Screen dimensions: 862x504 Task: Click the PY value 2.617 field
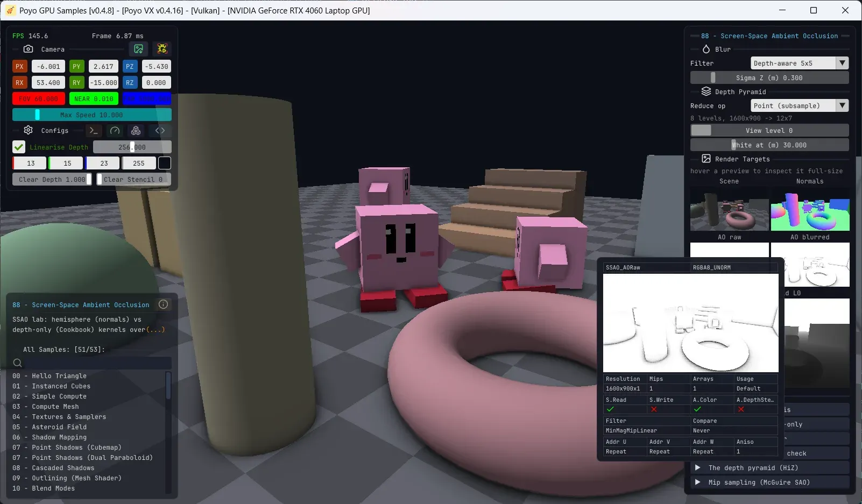[x=103, y=67]
